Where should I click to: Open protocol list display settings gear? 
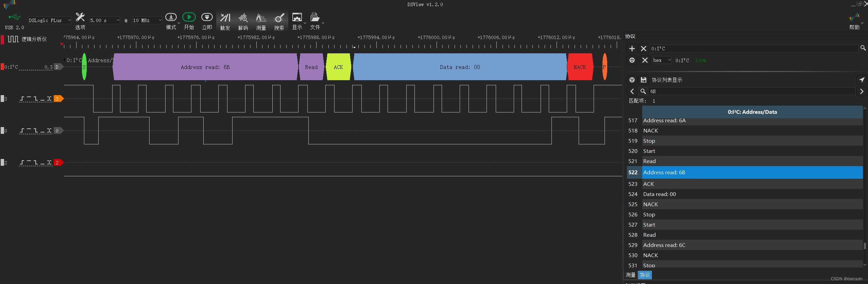632,80
